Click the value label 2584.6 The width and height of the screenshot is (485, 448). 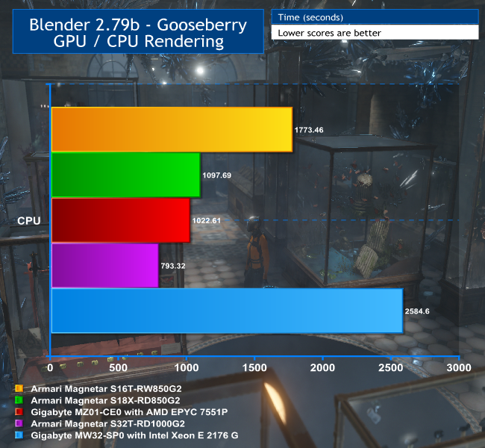[x=417, y=311]
